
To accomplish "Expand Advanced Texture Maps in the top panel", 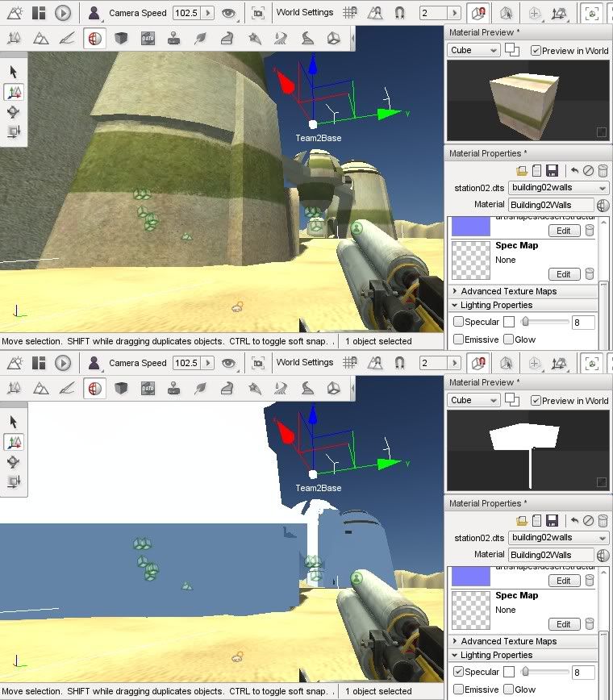I will point(508,291).
